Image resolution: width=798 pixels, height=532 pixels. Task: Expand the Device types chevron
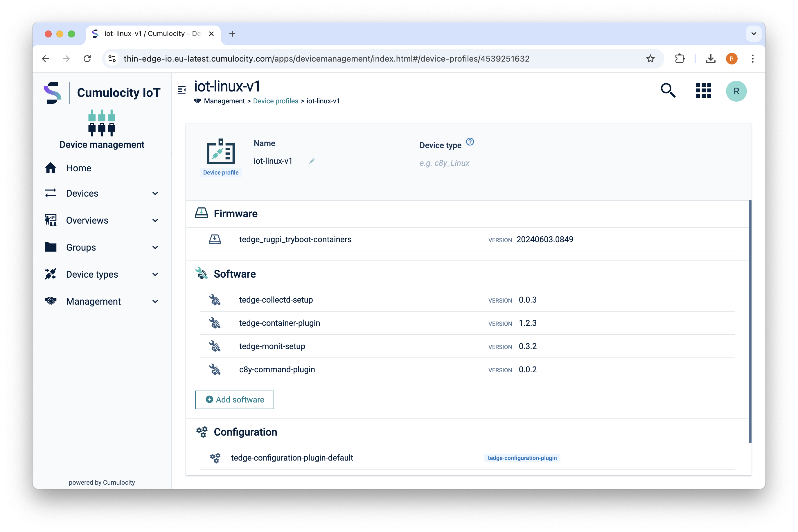(155, 274)
